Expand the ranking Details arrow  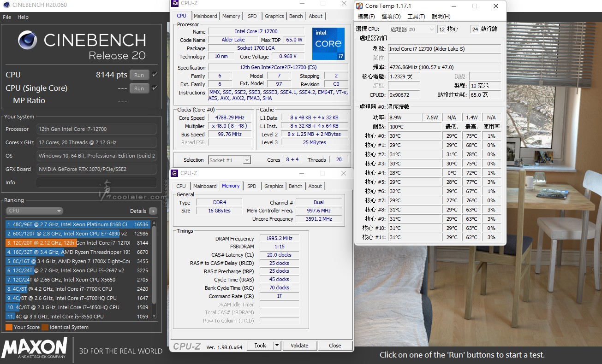point(153,211)
